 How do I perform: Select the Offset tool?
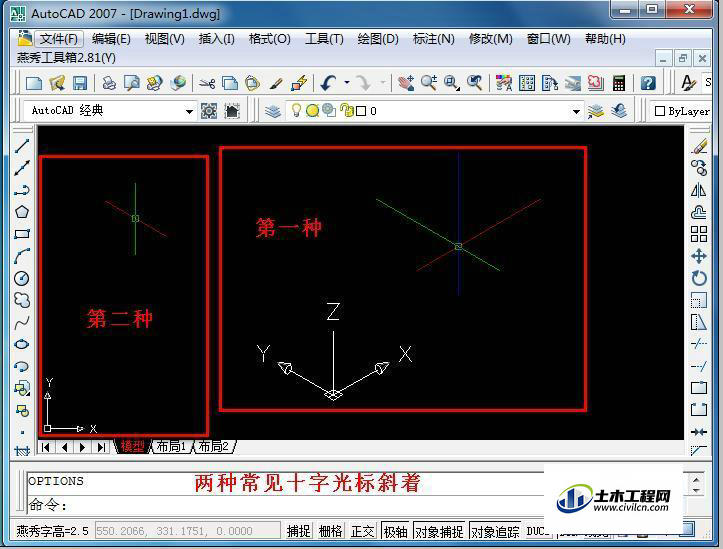pyautogui.click(x=699, y=213)
